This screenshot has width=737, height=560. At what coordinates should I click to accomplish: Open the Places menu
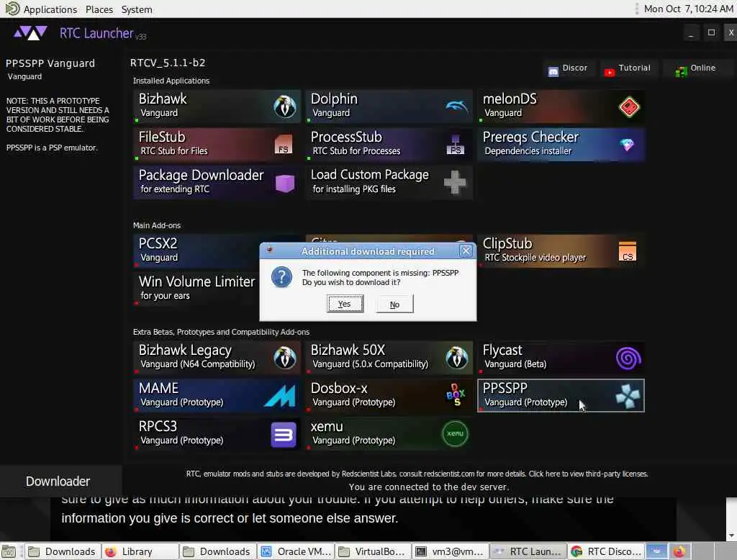[x=99, y=9]
